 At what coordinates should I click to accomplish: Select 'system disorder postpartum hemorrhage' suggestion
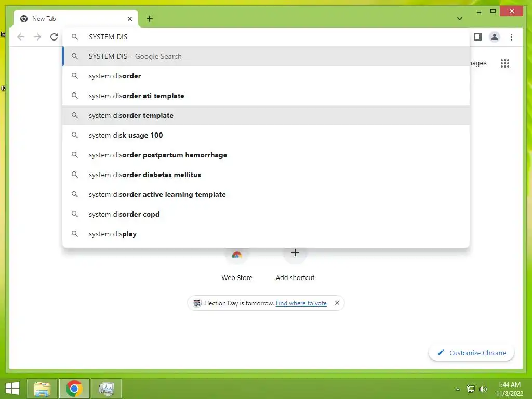(267, 155)
